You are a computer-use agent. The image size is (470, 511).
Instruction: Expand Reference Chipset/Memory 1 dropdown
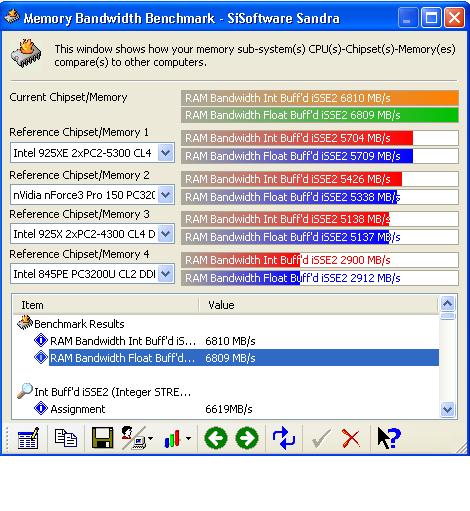[x=166, y=153]
